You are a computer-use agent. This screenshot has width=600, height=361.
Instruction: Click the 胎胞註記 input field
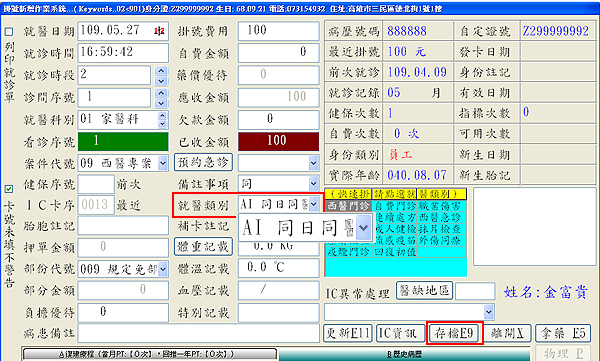tap(123, 225)
